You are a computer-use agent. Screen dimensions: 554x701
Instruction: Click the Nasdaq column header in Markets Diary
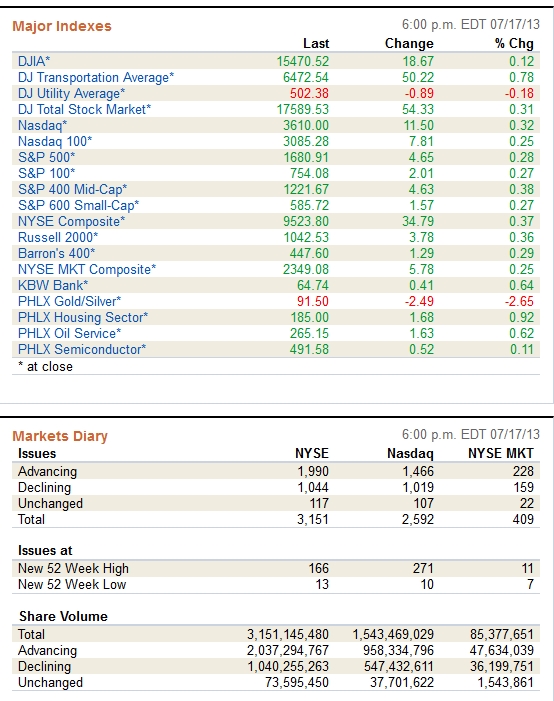tap(410, 453)
